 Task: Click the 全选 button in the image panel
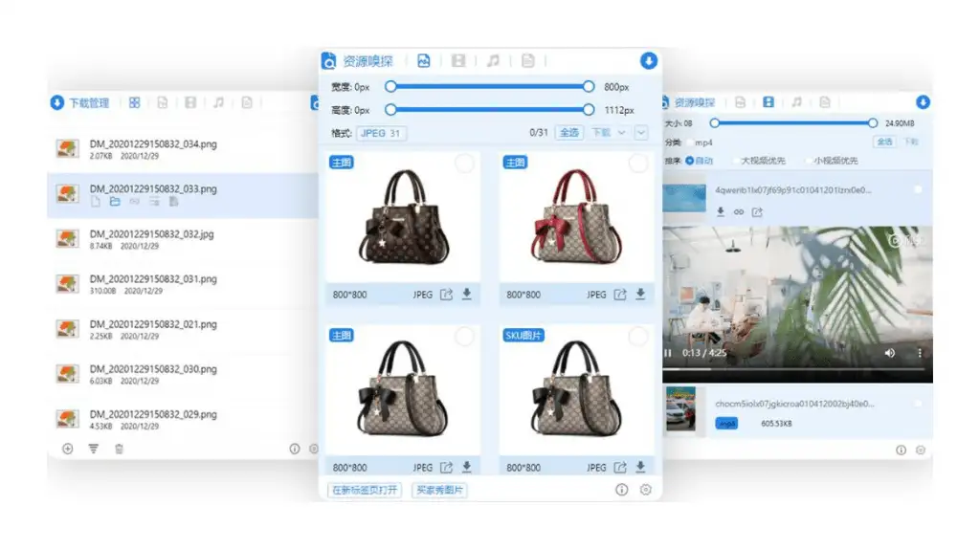(568, 133)
